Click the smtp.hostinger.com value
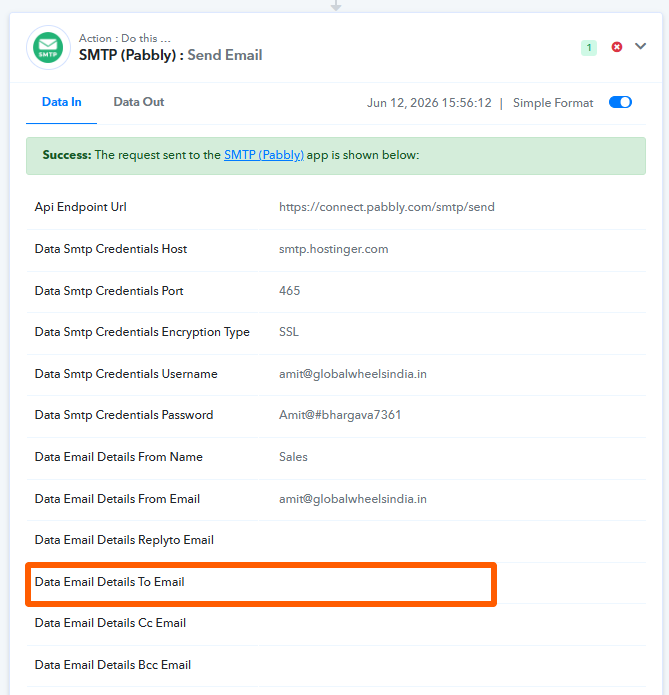 (x=333, y=249)
